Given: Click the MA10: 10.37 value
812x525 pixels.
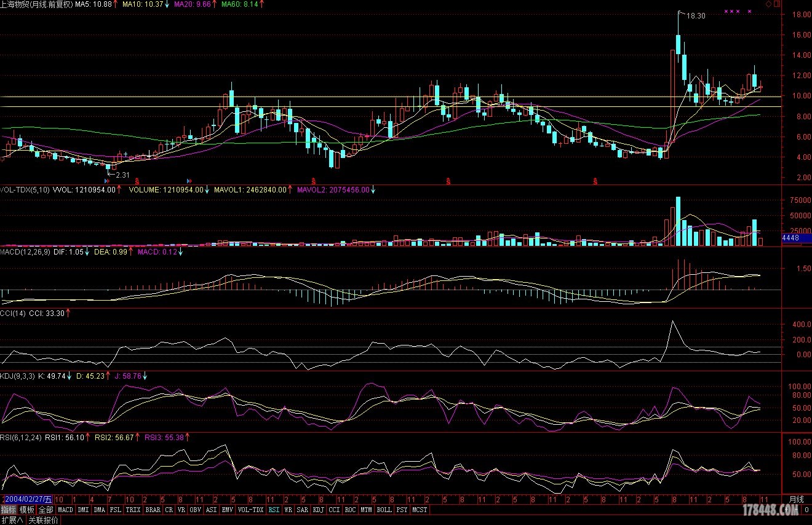Looking at the screenshot, I should (x=143, y=4).
